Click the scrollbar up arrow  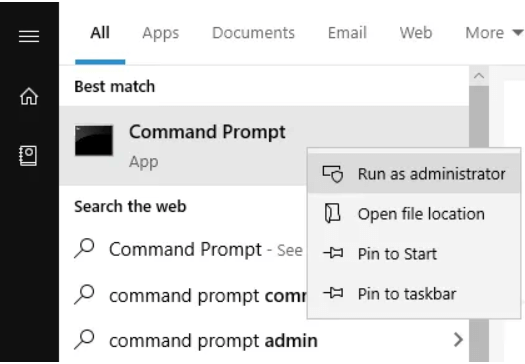(x=479, y=76)
